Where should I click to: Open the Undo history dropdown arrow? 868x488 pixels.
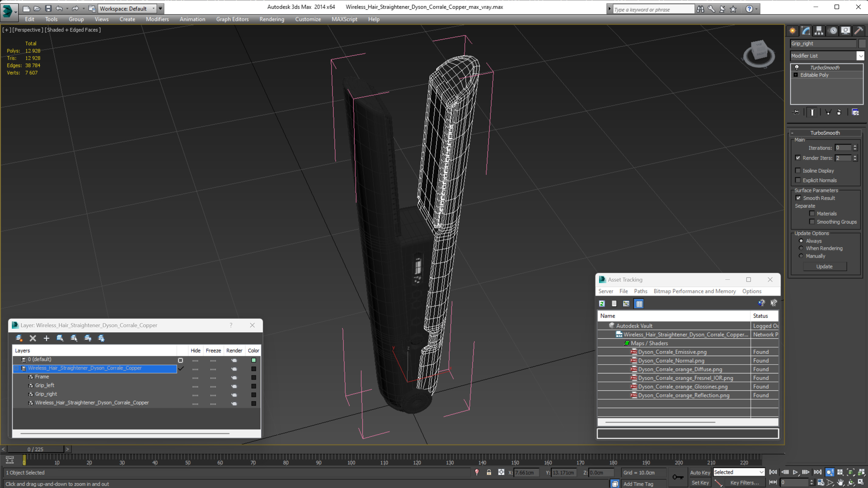click(67, 9)
